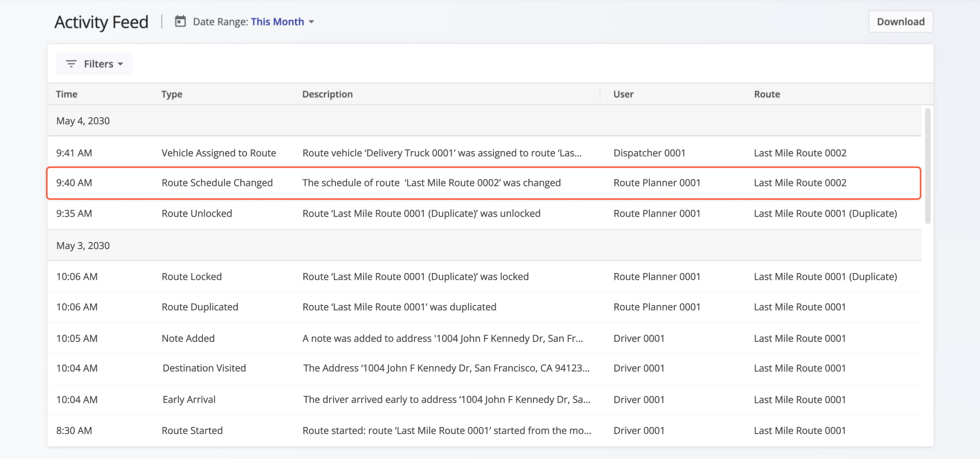980x459 pixels.
Task: Click the schedule of route was changed description
Action: 432,183
